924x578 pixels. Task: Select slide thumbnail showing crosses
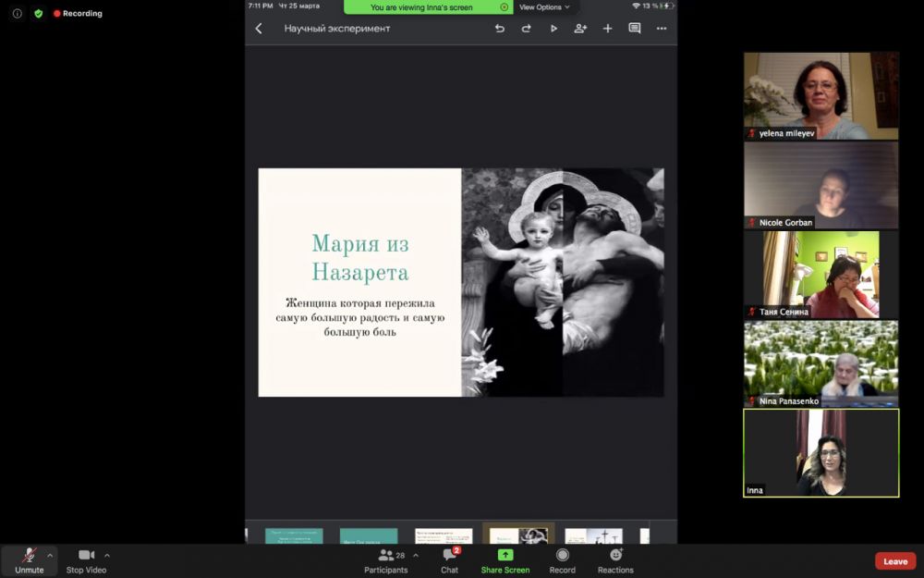point(593,535)
